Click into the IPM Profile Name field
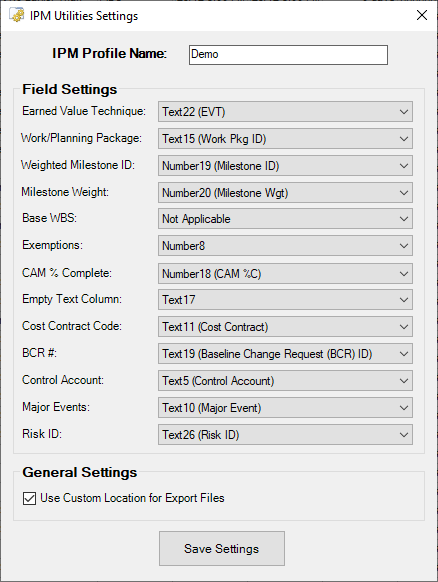This screenshot has height=582, width=438. point(288,55)
